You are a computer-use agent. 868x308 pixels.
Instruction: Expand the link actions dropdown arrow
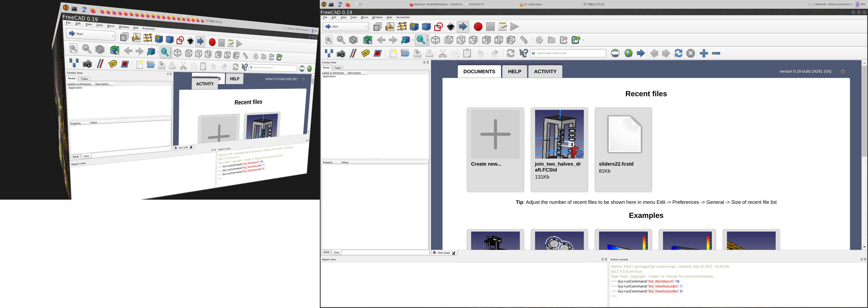pos(583,40)
